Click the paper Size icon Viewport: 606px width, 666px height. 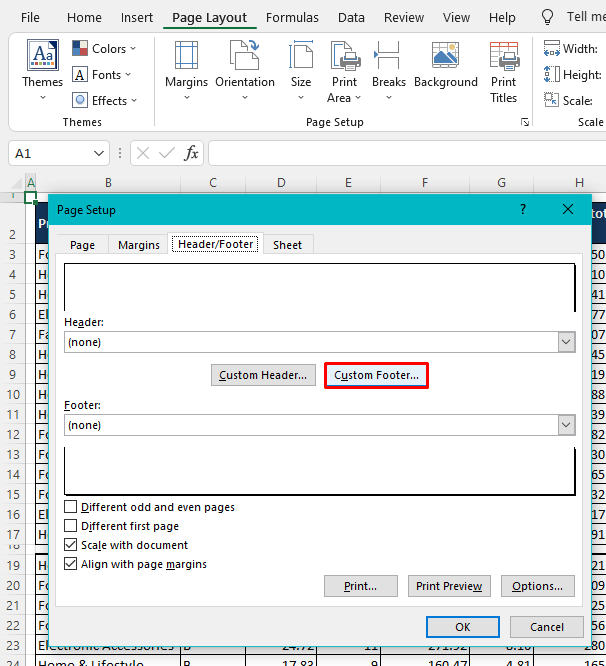coord(301,55)
